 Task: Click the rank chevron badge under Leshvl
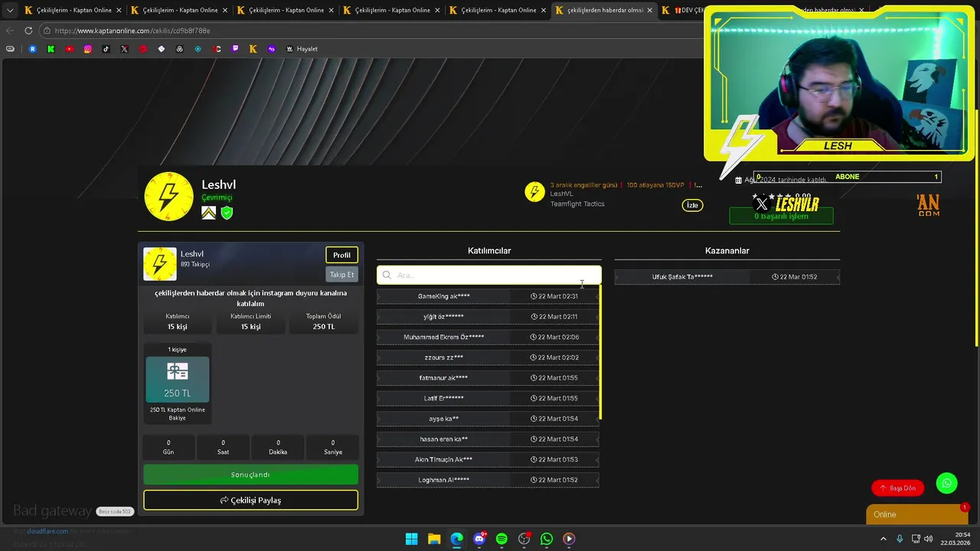tap(208, 213)
